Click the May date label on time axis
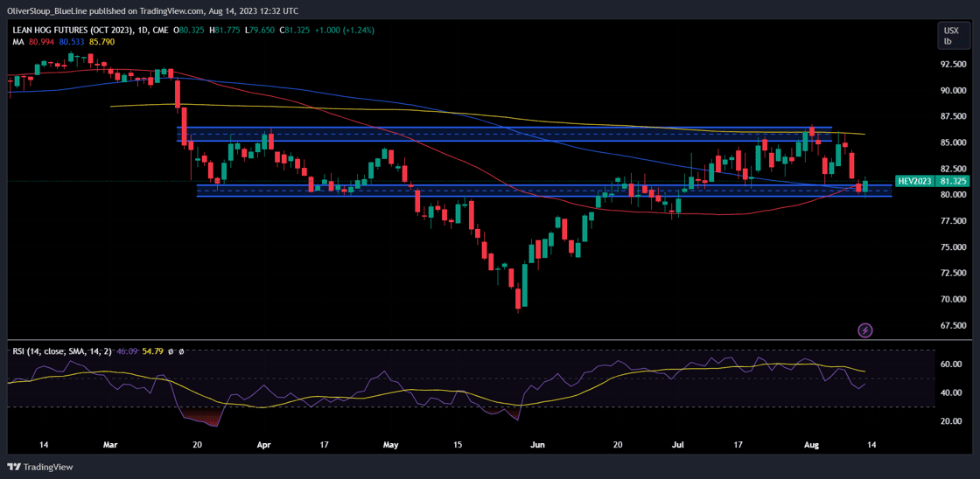This screenshot has width=980, height=479. pos(390,445)
